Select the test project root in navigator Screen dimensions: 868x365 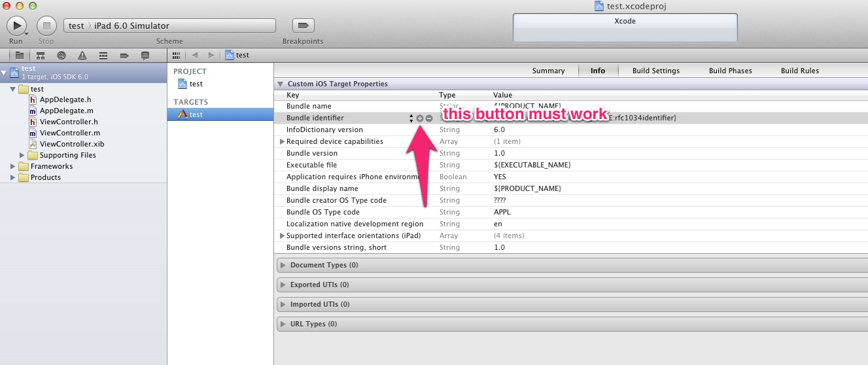(84, 72)
